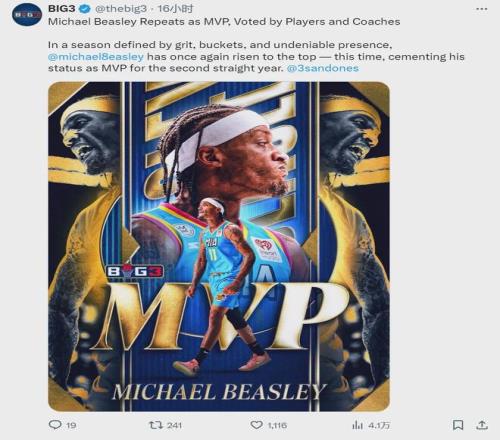Image resolution: width=500 pixels, height=440 pixels.
Task: Open the view analytics bar-chart icon
Action: (357, 425)
